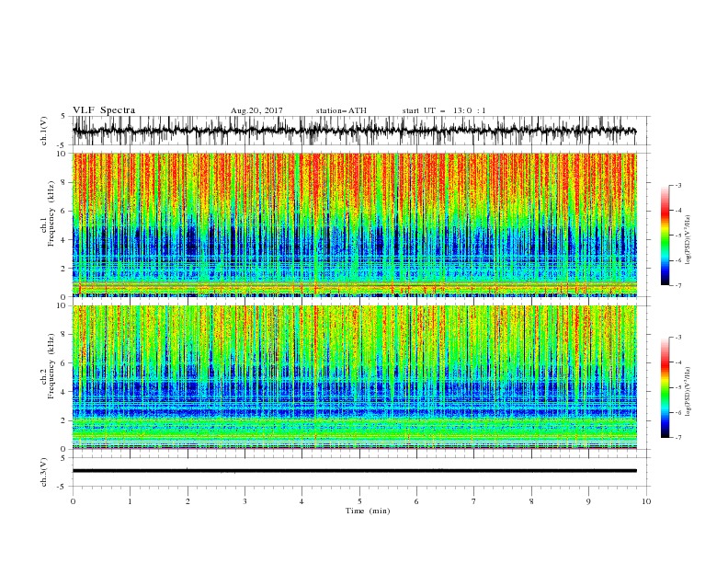Click time axis tick label "4"

301,501
